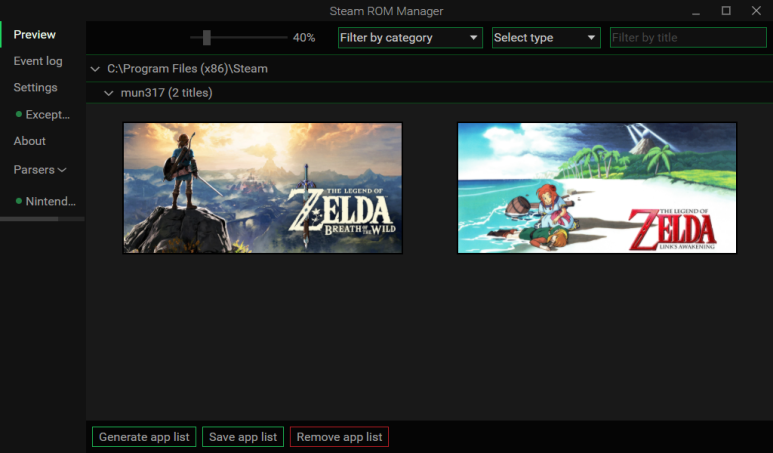The width and height of the screenshot is (773, 453).
Task: Open the Except... sidebar entry
Action: (47, 115)
